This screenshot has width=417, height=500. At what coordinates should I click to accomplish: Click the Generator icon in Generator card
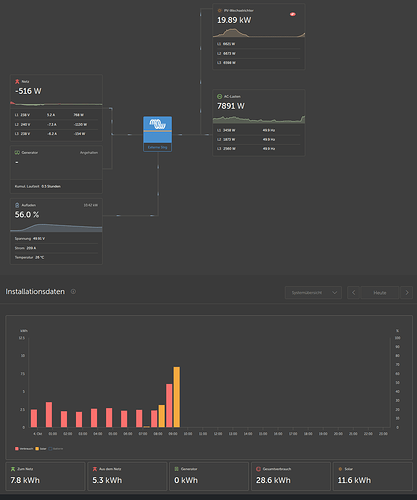coord(17,152)
